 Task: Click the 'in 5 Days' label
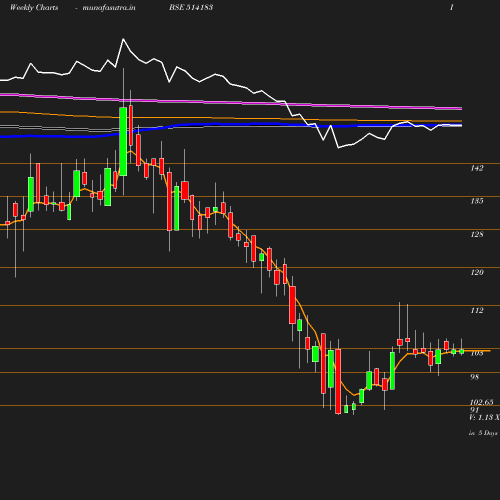(483, 433)
